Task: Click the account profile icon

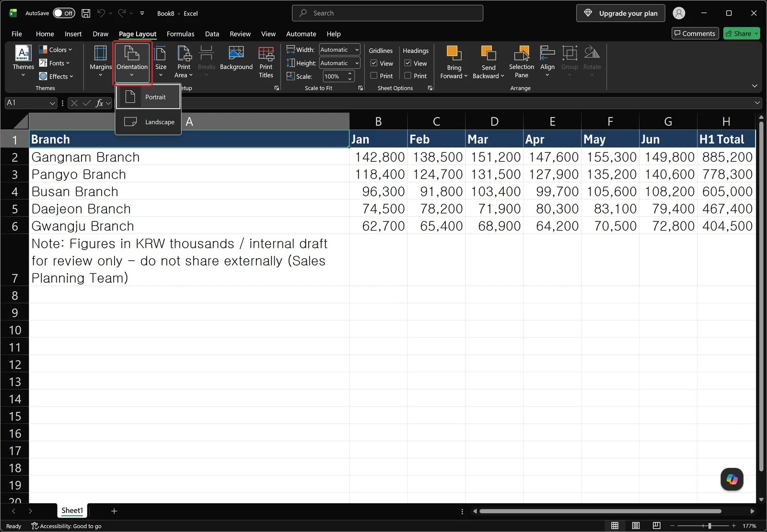Action: tap(679, 13)
